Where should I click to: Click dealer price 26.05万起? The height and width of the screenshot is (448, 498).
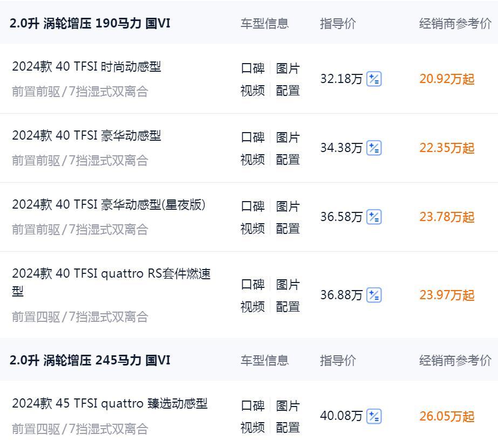coord(447,416)
